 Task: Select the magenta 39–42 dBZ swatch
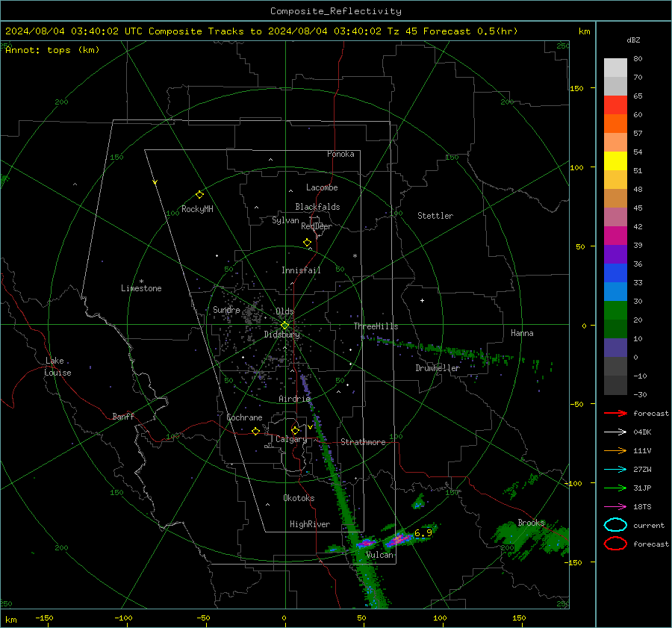coord(615,236)
